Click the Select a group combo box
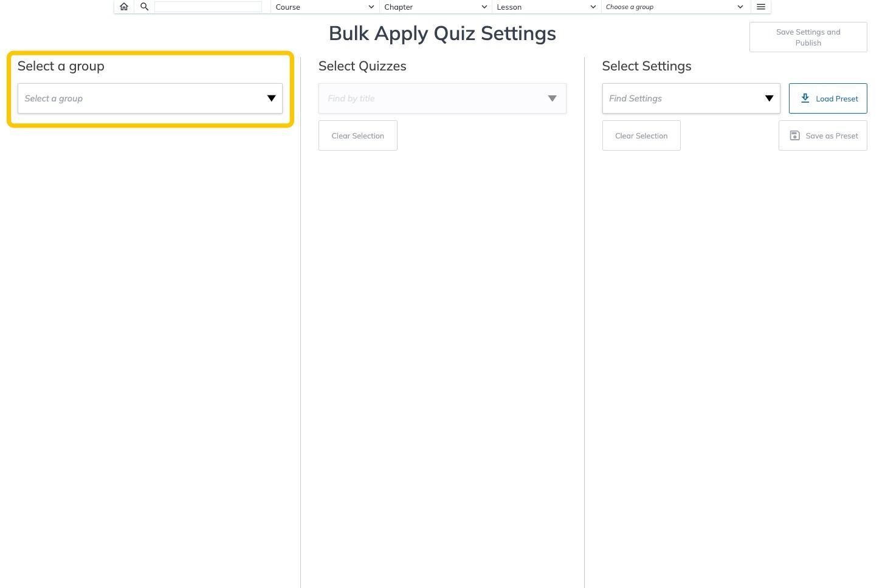The width and height of the screenshot is (885, 588). click(x=150, y=98)
